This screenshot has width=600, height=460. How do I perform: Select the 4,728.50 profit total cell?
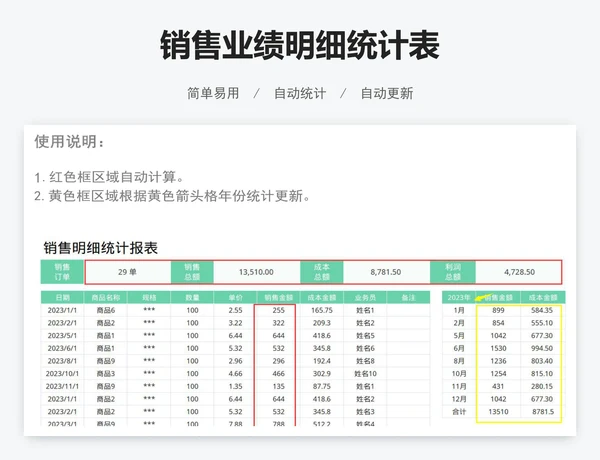519,272
